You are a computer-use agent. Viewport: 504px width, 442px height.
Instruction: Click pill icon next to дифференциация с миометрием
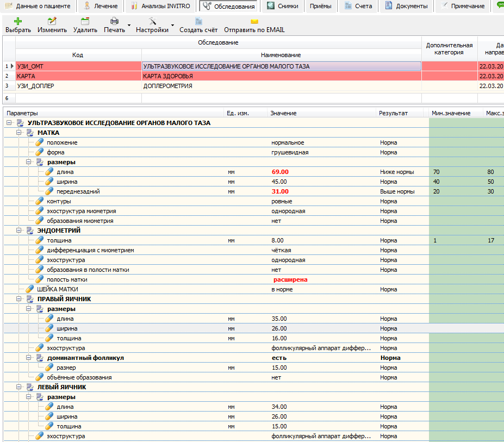pos(40,250)
